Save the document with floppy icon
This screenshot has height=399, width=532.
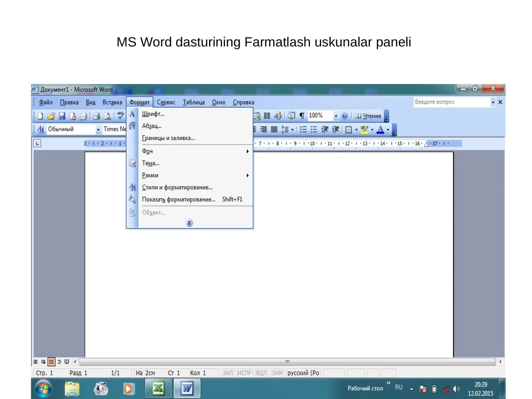point(62,116)
